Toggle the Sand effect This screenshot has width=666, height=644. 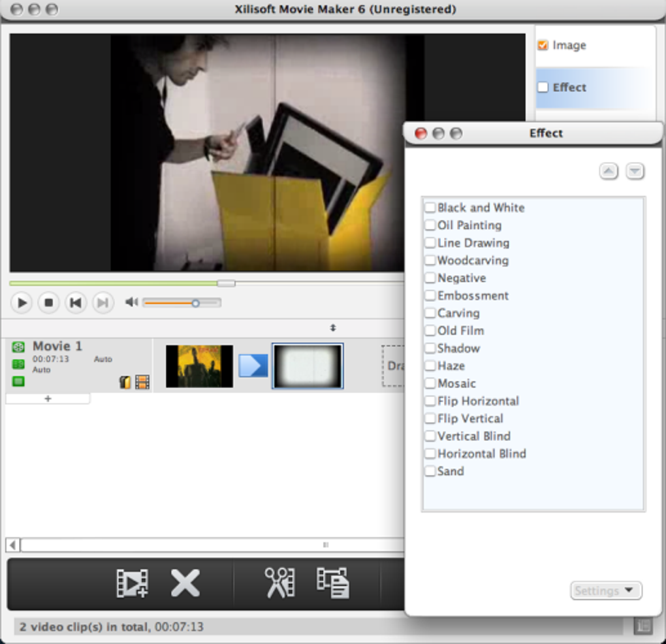(x=430, y=471)
